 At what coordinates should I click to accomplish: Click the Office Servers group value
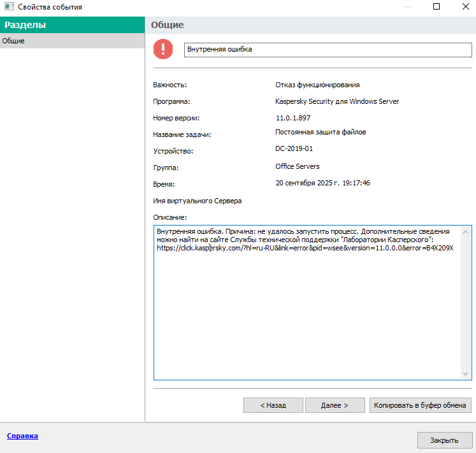298,166
